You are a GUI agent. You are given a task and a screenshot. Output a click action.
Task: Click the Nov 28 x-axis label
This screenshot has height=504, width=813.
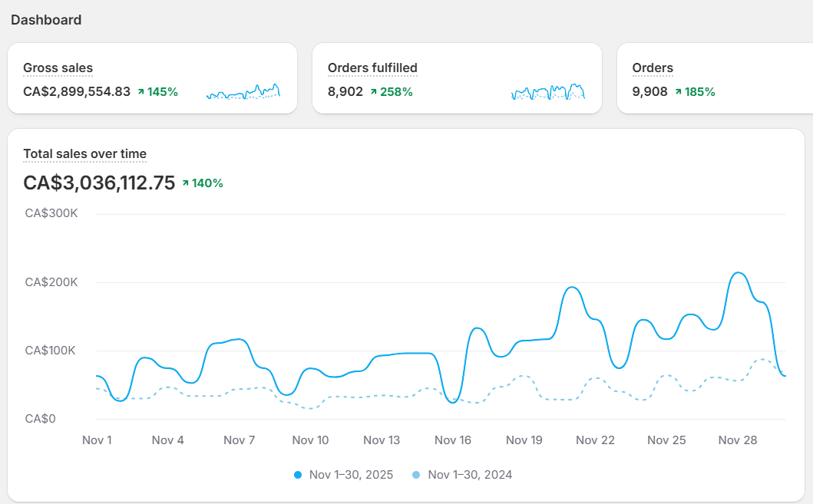pos(737,440)
